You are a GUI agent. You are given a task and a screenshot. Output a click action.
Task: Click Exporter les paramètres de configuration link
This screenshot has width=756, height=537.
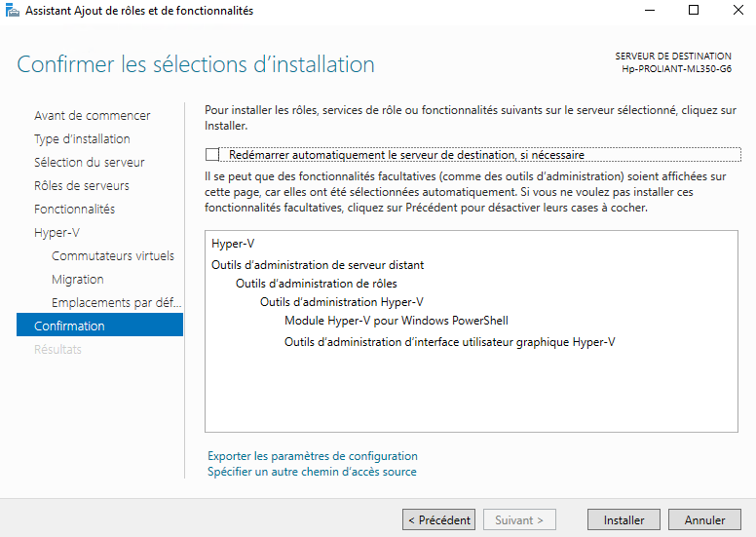(312, 456)
